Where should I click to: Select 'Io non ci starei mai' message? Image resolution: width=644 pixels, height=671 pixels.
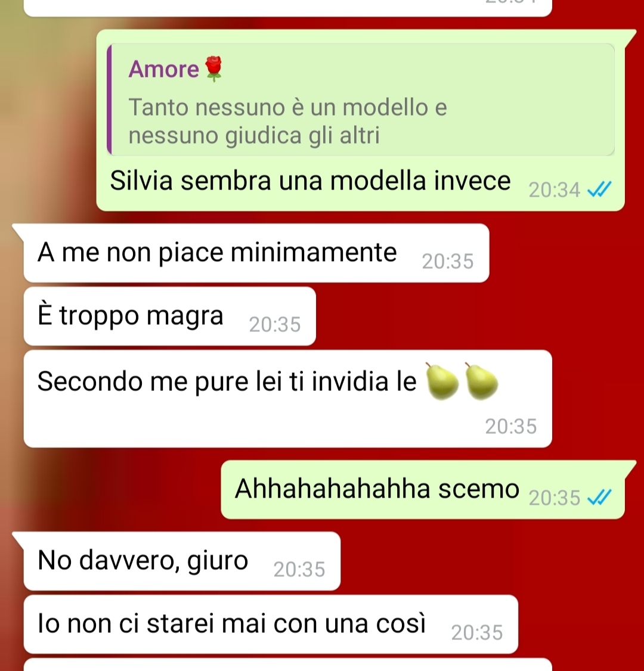click(271, 625)
